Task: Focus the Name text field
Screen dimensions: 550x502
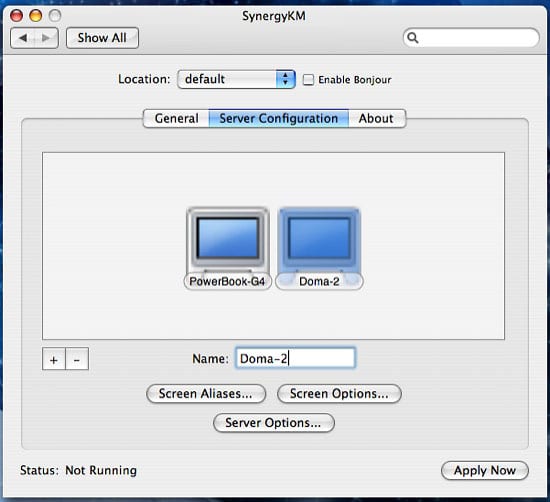Action: pos(295,358)
